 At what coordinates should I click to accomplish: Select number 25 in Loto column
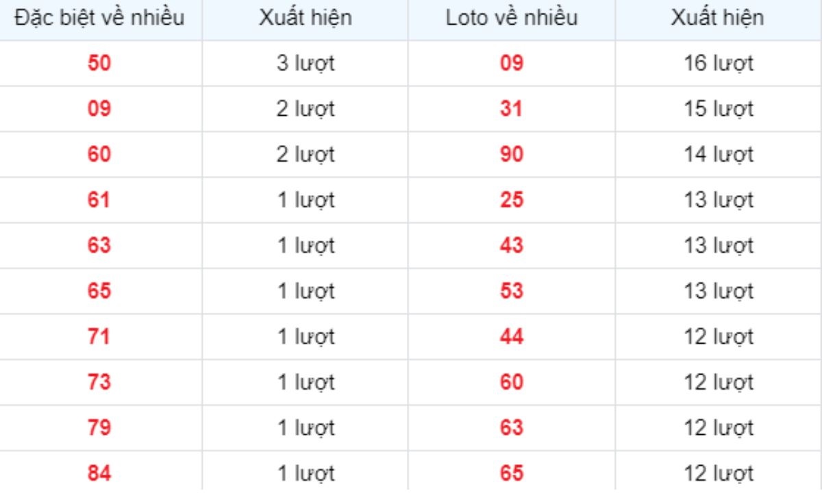point(511,200)
